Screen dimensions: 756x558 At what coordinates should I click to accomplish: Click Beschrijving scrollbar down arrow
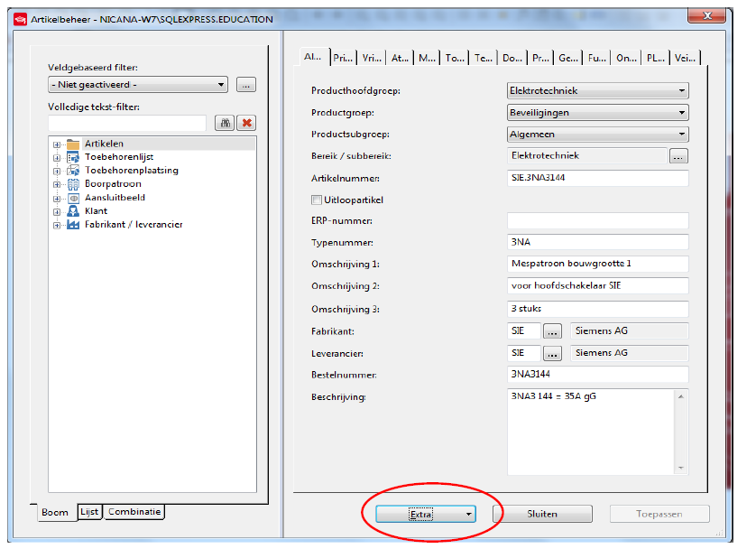[681, 469]
